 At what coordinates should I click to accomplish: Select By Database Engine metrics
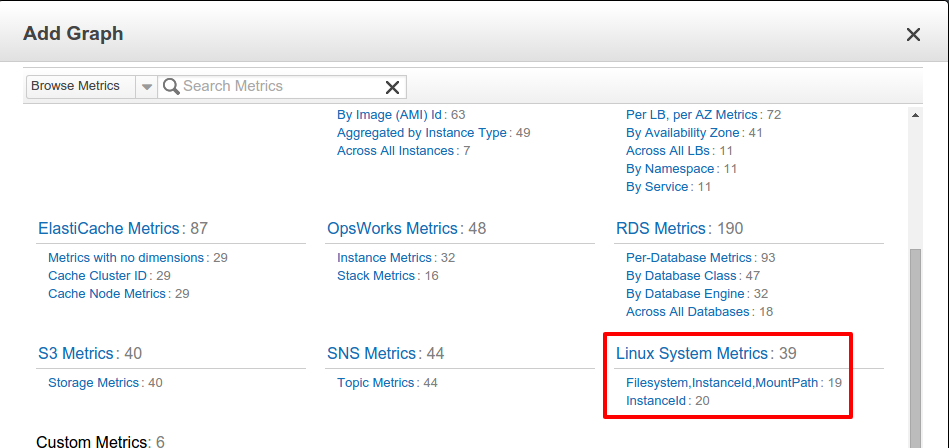(x=685, y=294)
